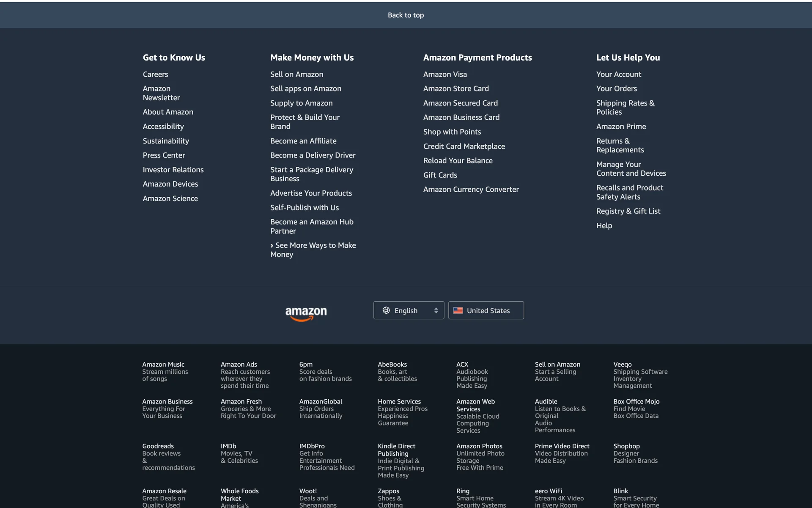The width and height of the screenshot is (812, 508).
Task: Open Sell on Amazon under Make Money
Action: pos(296,74)
